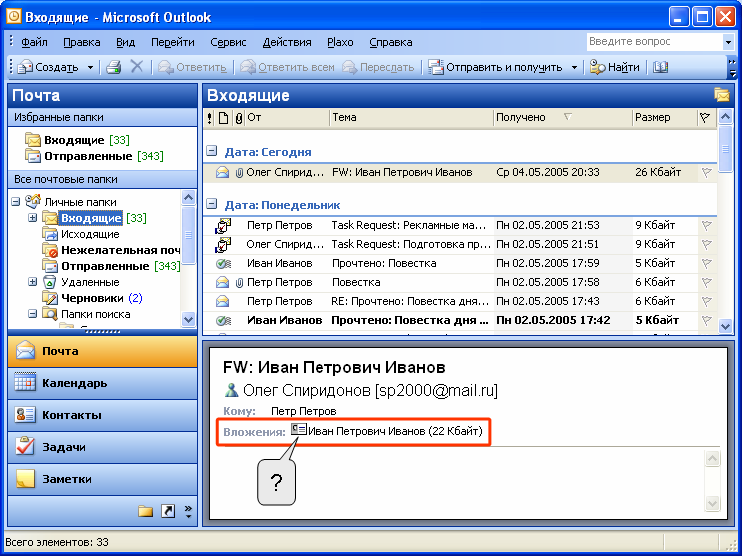
Task: Open the Address Book toolbar icon
Action: pyautogui.click(x=660, y=67)
